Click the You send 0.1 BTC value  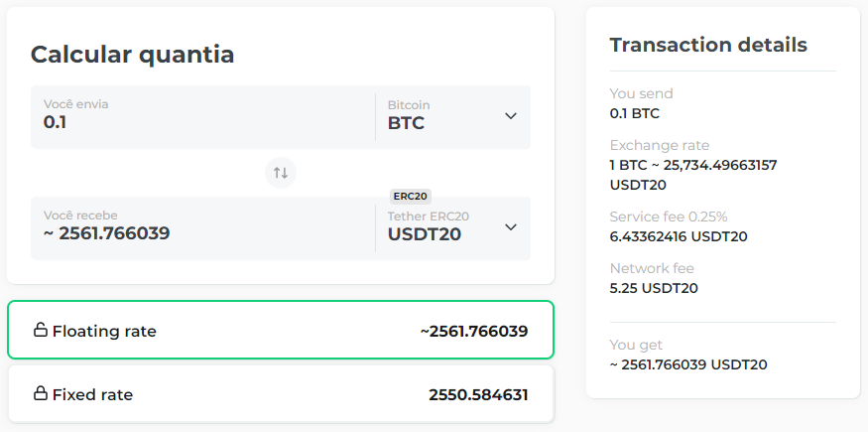point(635,113)
